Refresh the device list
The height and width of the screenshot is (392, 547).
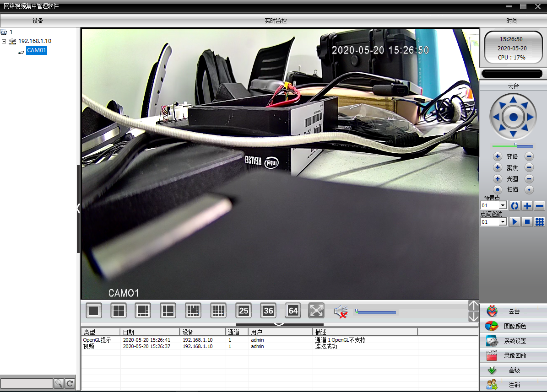tap(70, 384)
